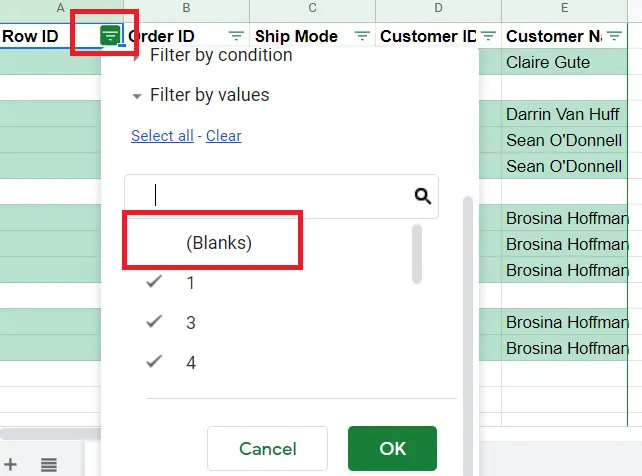Cancel the filter dialog
This screenshot has height=476, width=642.
tap(267, 449)
